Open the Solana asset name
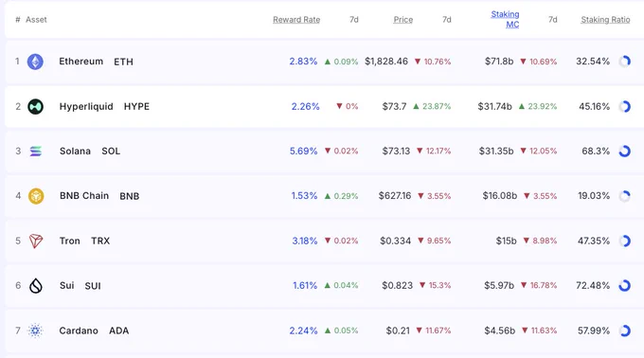The height and width of the screenshot is (358, 644). 75,152
